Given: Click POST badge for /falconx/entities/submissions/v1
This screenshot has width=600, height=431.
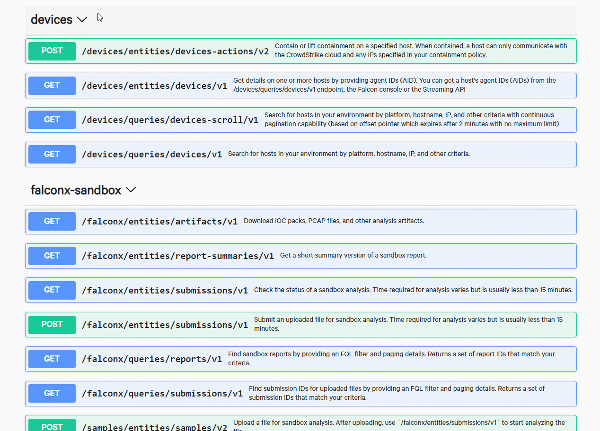Looking at the screenshot, I should (52, 325).
